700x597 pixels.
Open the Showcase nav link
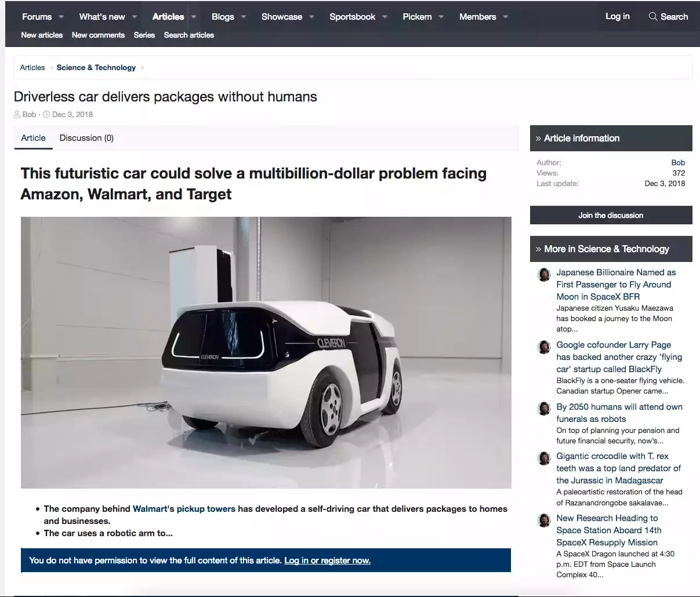(282, 17)
